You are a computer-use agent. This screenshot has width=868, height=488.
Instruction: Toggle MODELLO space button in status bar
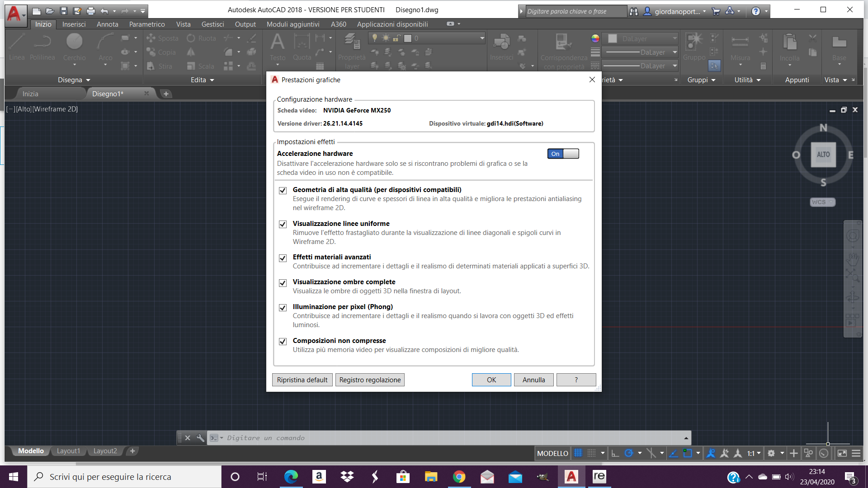pos(552,453)
